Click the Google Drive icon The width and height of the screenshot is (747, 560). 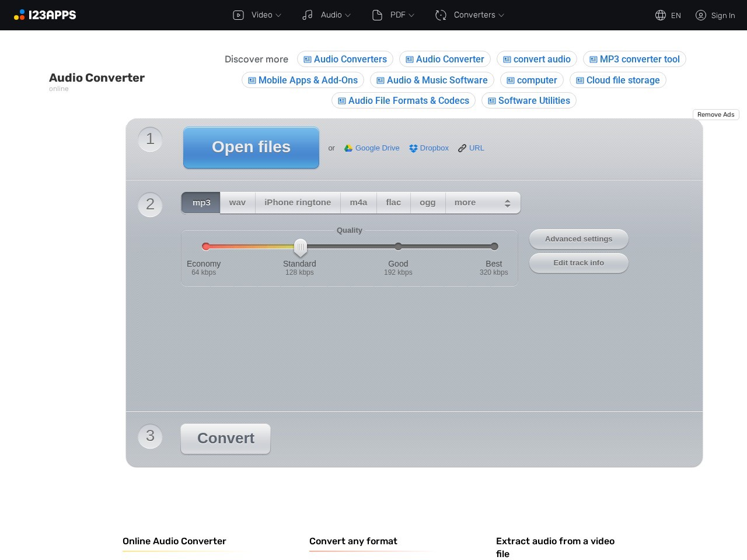point(348,148)
